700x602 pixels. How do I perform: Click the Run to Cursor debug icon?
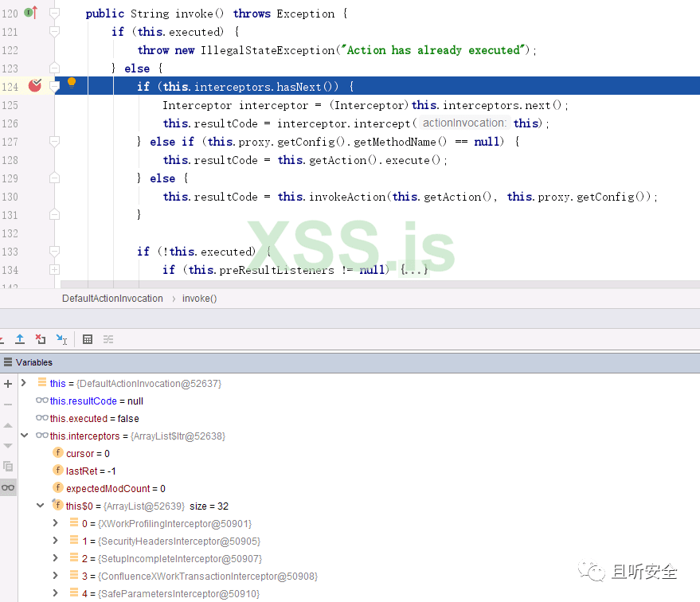pos(61,339)
